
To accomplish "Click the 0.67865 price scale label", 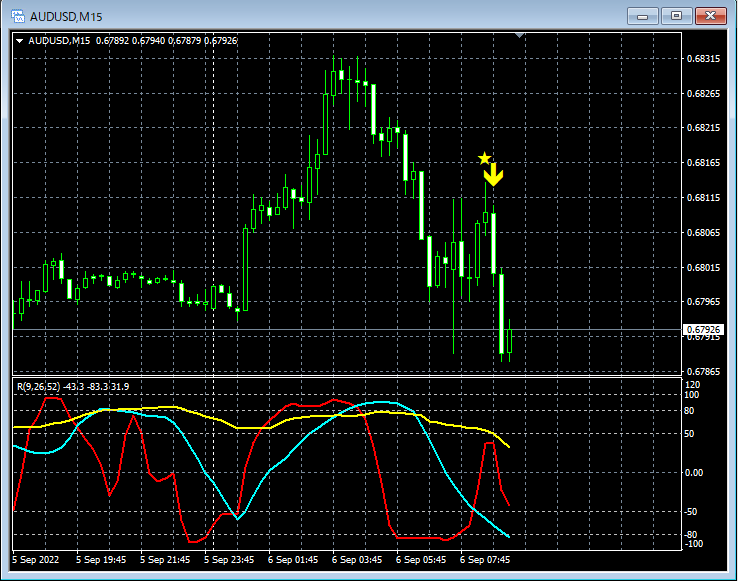I will [703, 372].
